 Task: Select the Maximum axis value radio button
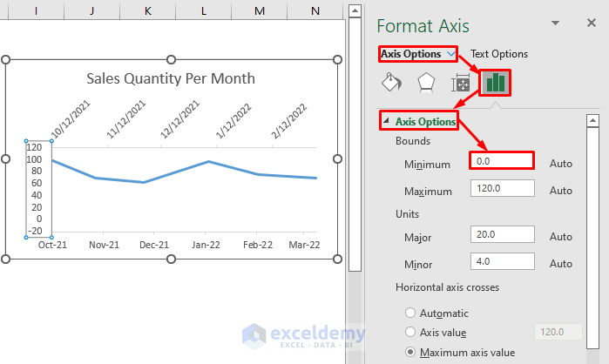(410, 352)
